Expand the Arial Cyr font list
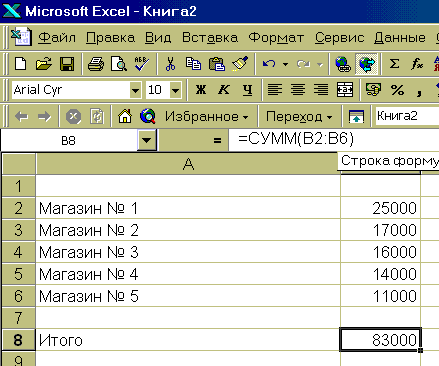 coord(135,90)
